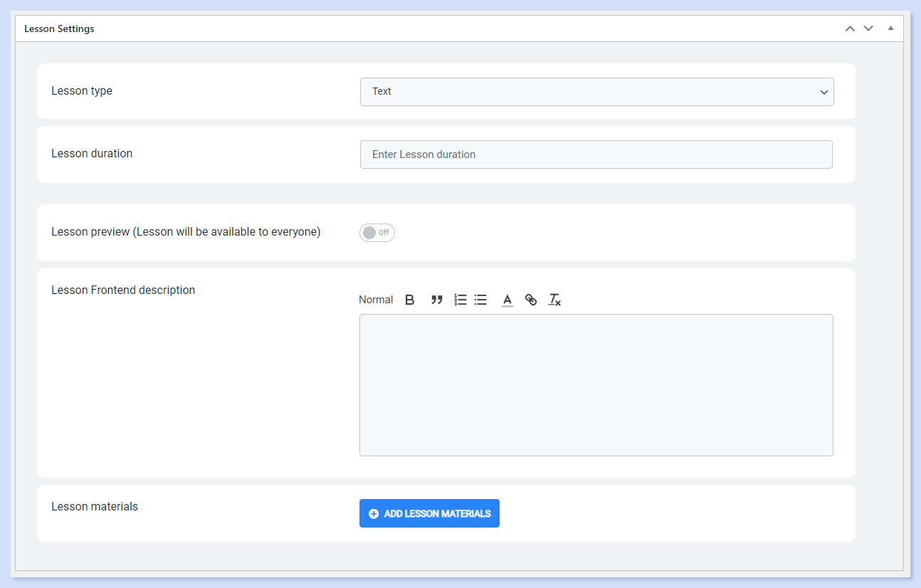Click inside the Frontend description text area
Viewport: 921px width, 588px height.
pyautogui.click(x=596, y=385)
